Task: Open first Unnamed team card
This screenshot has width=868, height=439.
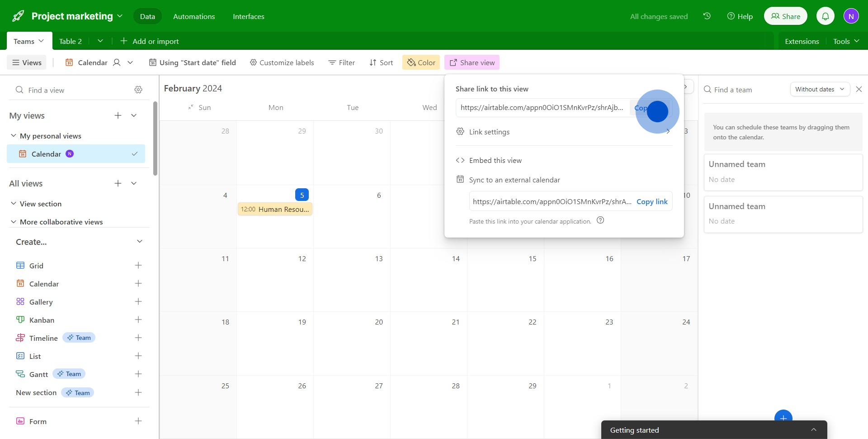Action: tap(783, 172)
